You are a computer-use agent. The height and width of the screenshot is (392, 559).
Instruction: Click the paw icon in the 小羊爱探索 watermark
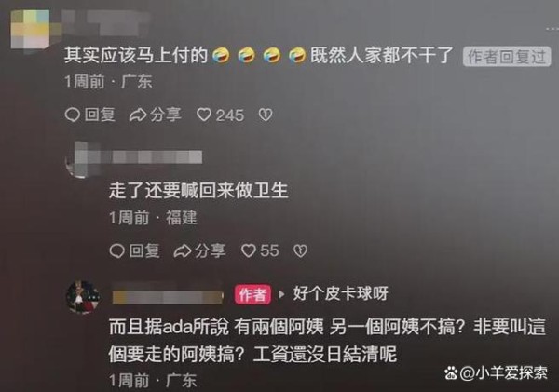pos(451,373)
